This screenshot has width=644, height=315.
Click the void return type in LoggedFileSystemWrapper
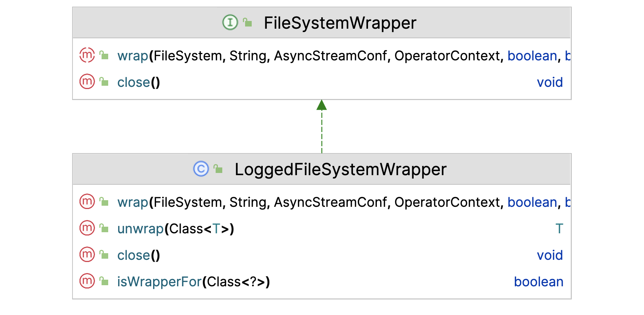pyautogui.click(x=550, y=255)
